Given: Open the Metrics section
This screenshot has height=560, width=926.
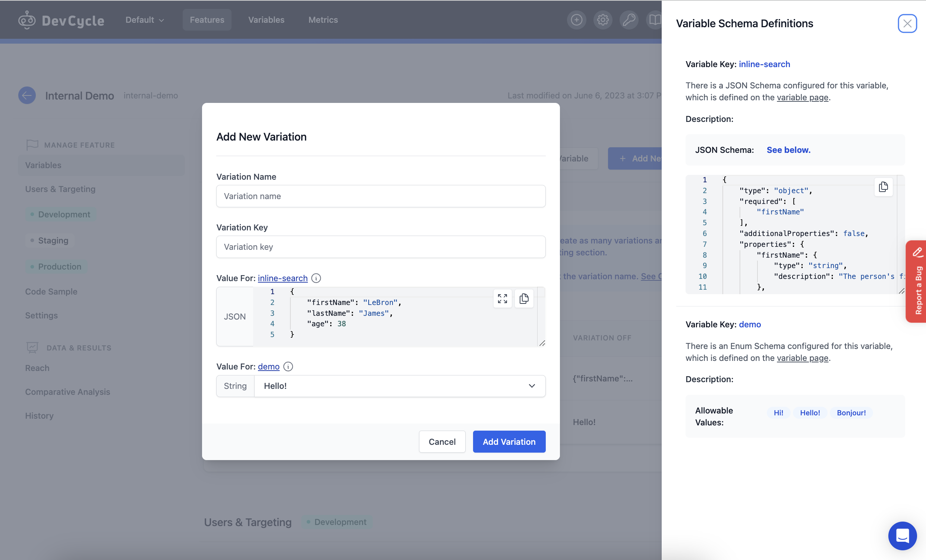Looking at the screenshot, I should 322,20.
